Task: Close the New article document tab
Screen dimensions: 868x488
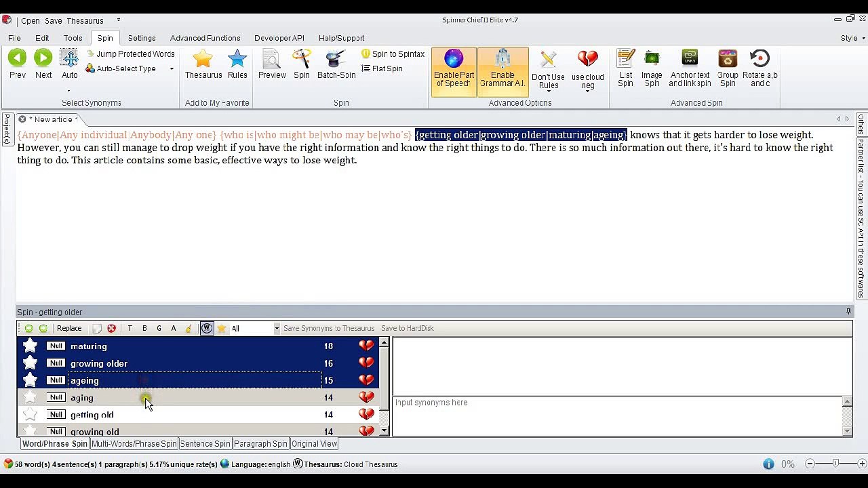Action: click(x=22, y=119)
